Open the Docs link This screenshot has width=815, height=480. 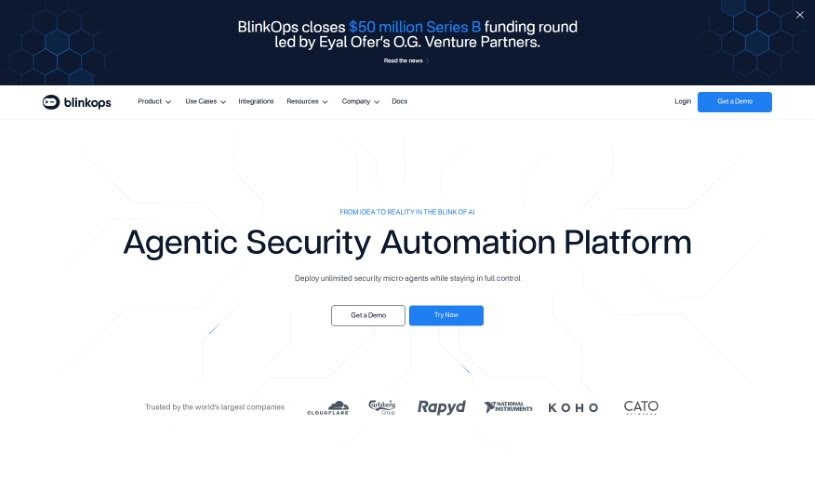coord(399,101)
